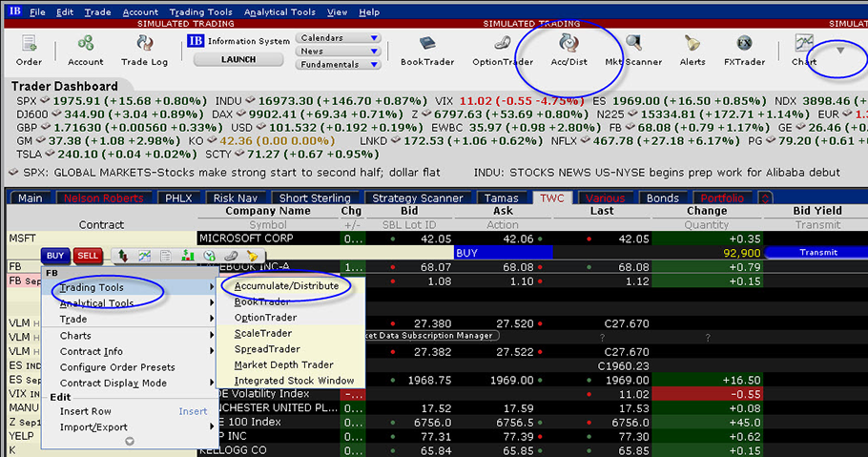Screen dimensions: 868x457
Task: Select ScaleTrader from submenu
Action: coord(263,333)
